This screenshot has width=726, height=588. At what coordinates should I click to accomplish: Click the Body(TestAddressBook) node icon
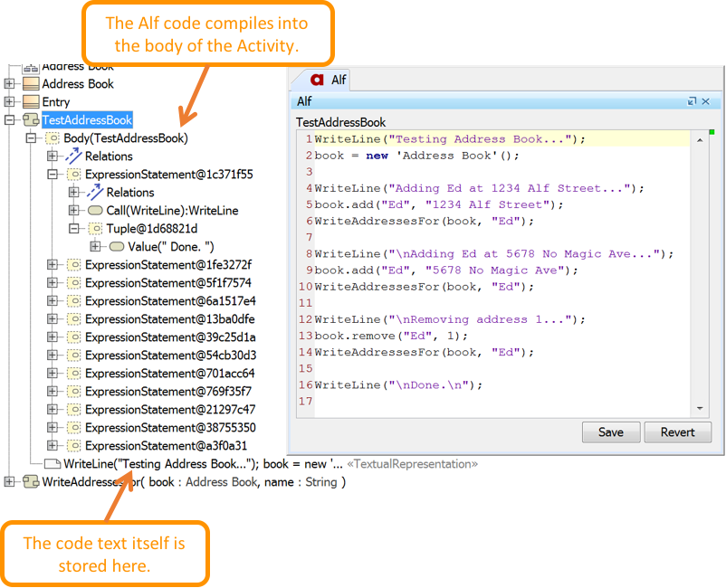click(53, 138)
